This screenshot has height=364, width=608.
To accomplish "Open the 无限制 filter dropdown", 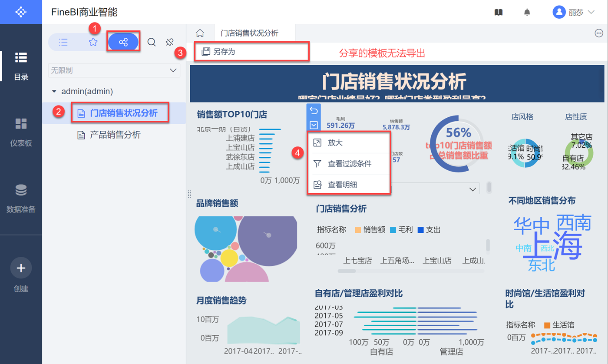I will pos(114,70).
